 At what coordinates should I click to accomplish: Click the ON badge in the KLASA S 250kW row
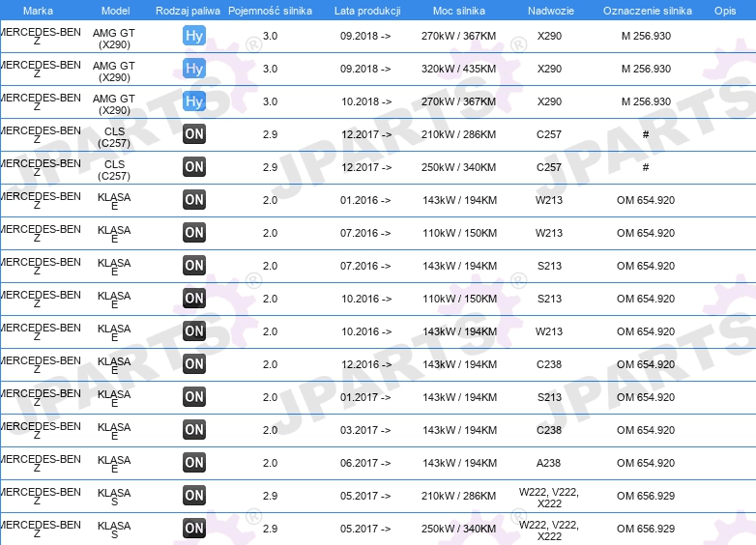tap(194, 529)
